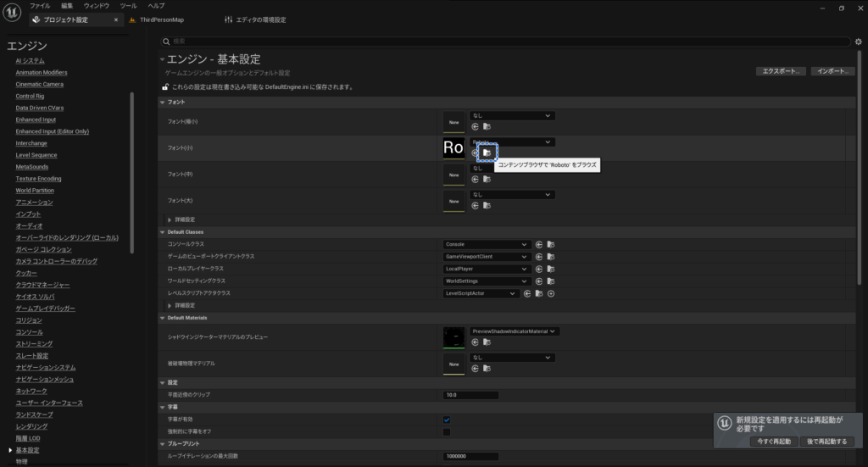Expand 詳細設定 under フォント section

[170, 220]
